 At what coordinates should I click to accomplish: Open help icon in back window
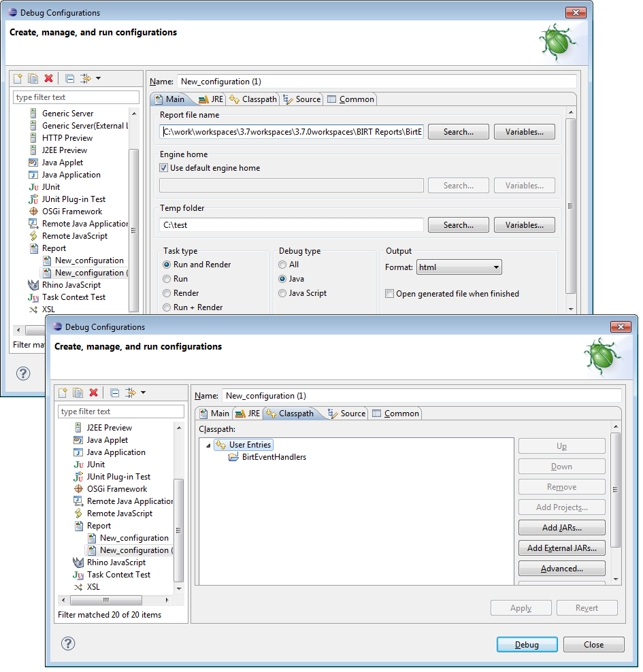click(23, 373)
